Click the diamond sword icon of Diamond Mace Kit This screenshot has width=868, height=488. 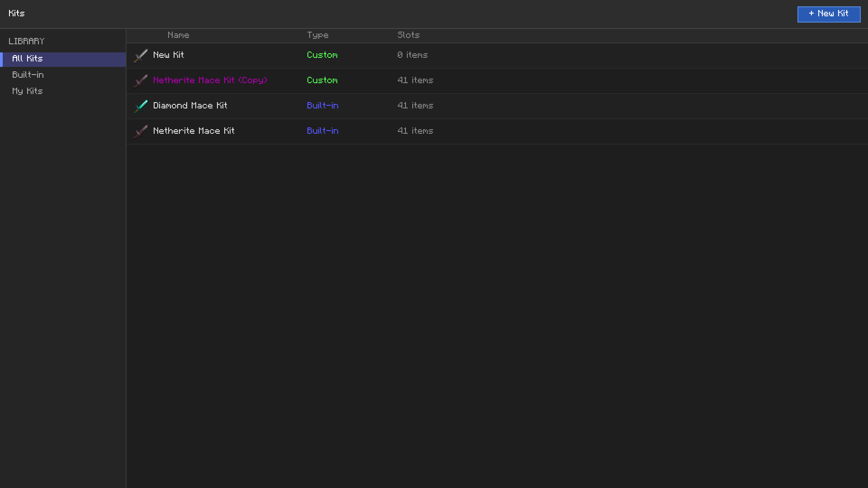tap(141, 106)
